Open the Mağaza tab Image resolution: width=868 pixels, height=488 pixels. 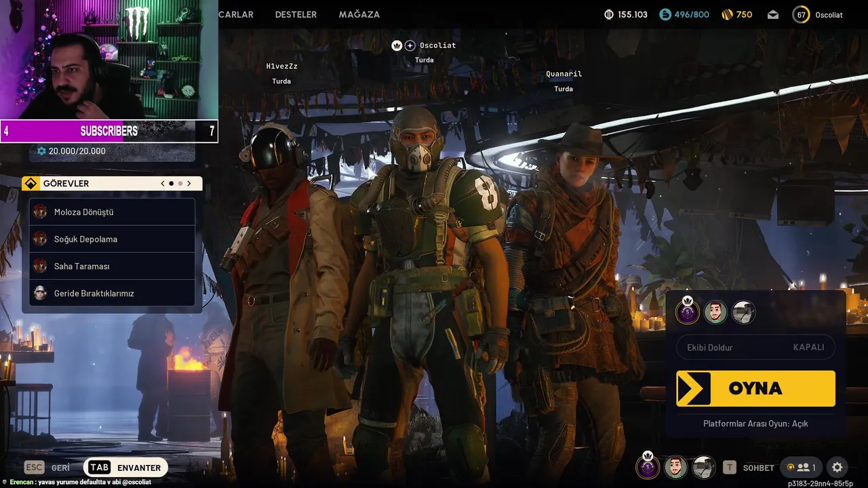(359, 14)
